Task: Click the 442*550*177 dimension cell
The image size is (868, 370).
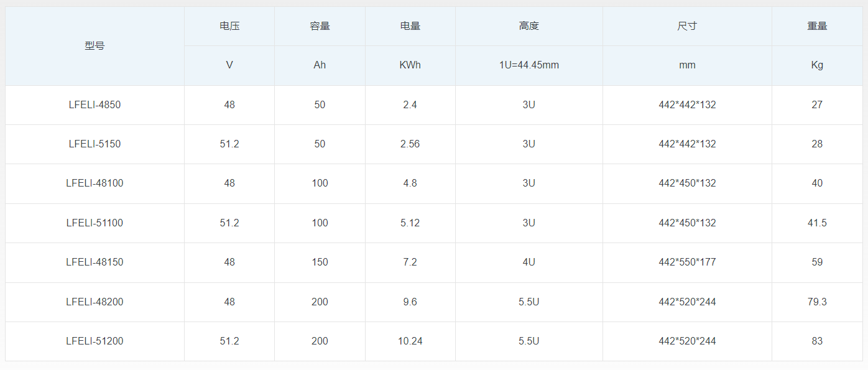Action: [x=687, y=262]
